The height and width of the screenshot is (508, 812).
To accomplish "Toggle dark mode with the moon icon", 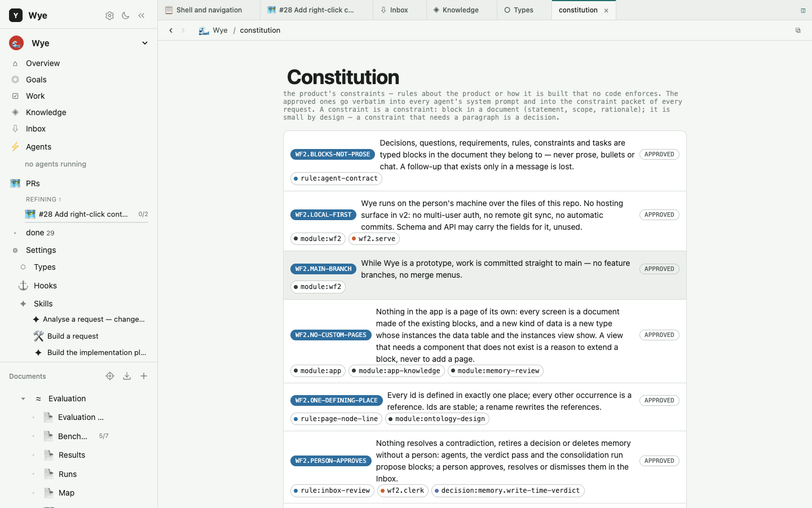I will pos(125,16).
